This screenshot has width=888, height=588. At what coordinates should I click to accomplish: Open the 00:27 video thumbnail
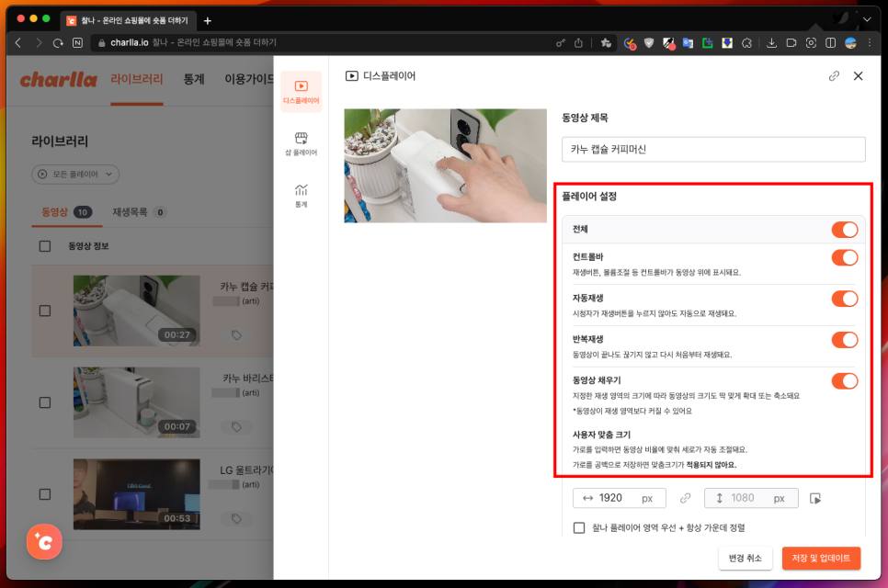(136, 311)
